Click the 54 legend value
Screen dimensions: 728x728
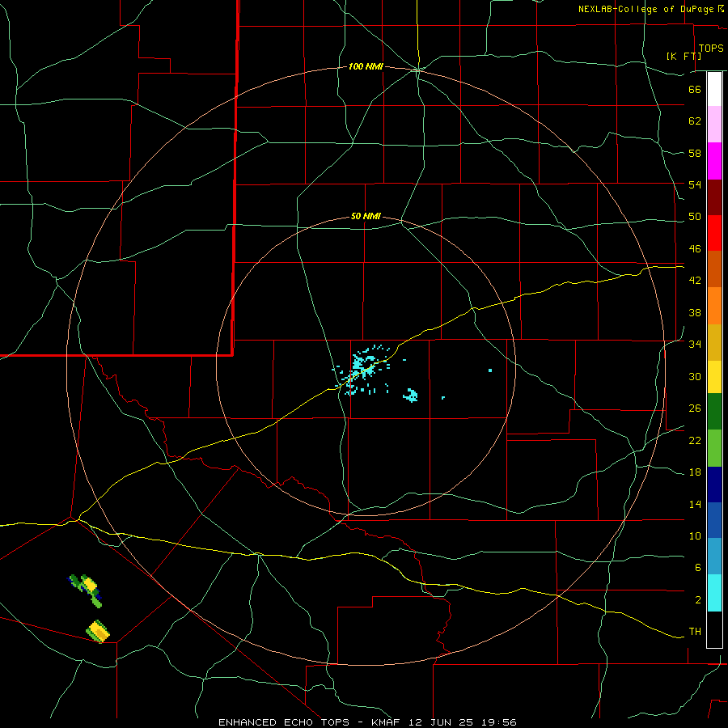point(695,184)
